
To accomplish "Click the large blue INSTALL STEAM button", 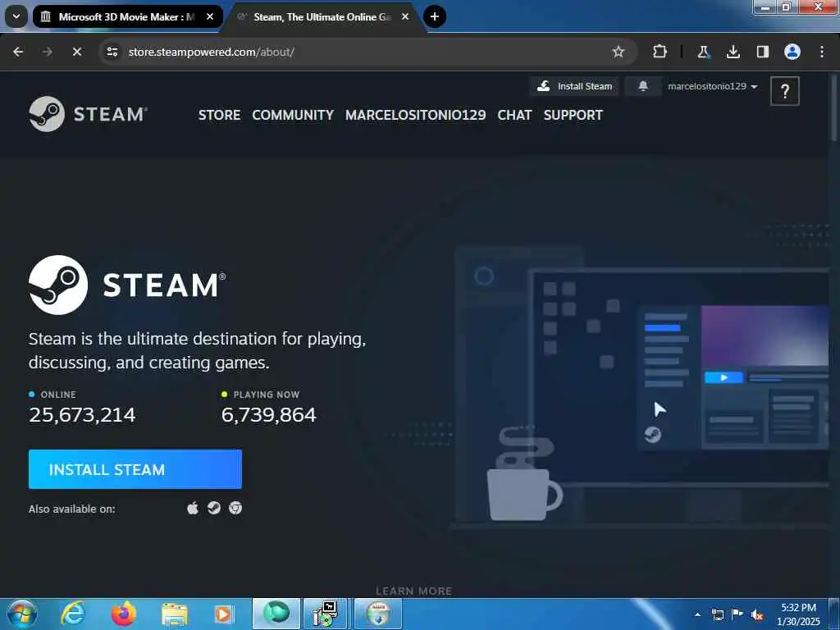I will (x=135, y=469).
